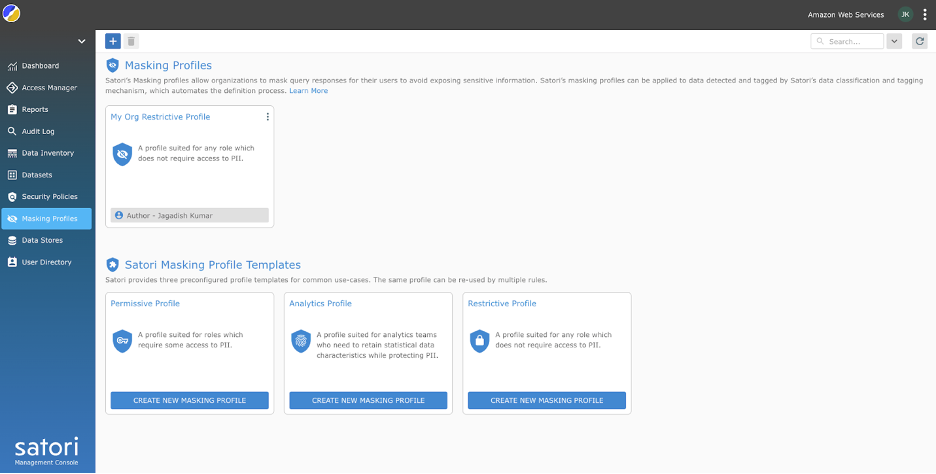The width and height of the screenshot is (936, 474).
Task: Click the trash delete icon in toolbar
Action: tap(131, 41)
